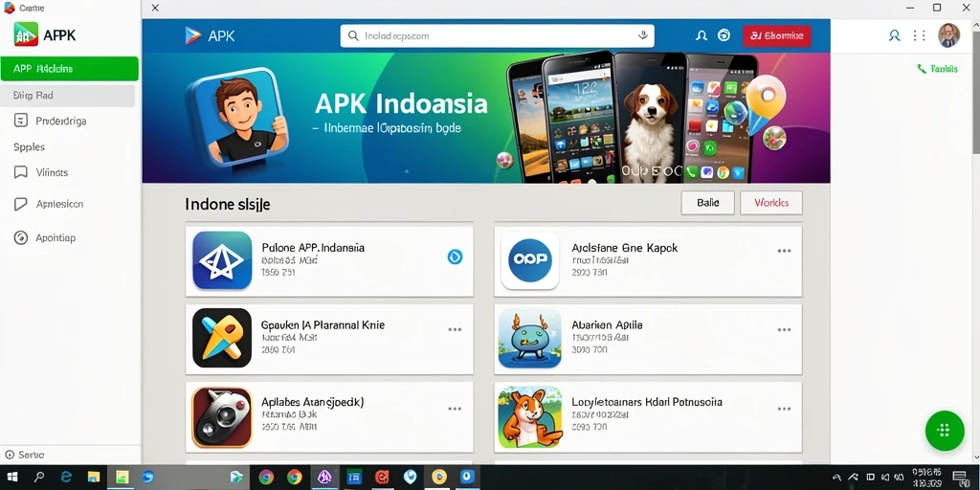980x490 pixels.
Task: Open the red e taskbar icon
Action: click(x=382, y=478)
